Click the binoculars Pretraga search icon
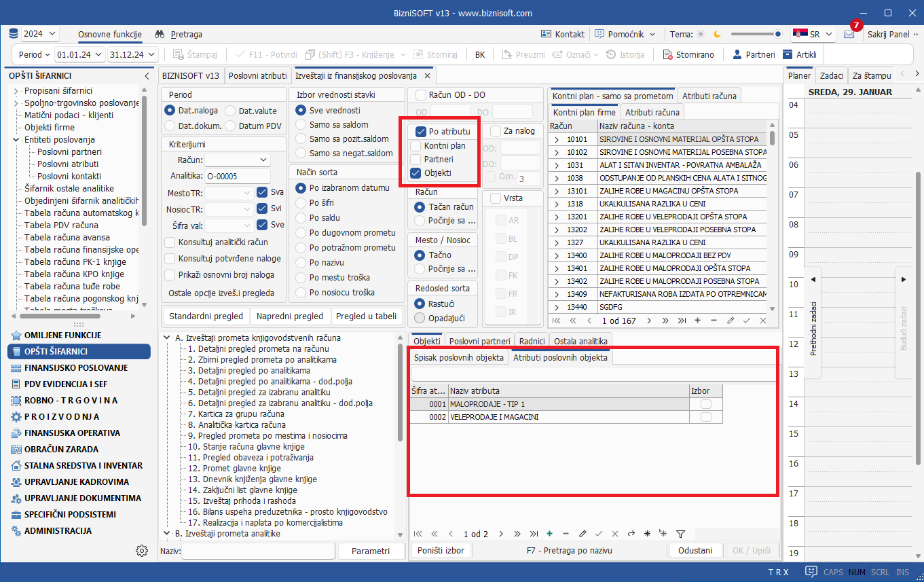Viewport: 924px width, 582px height. [x=160, y=34]
